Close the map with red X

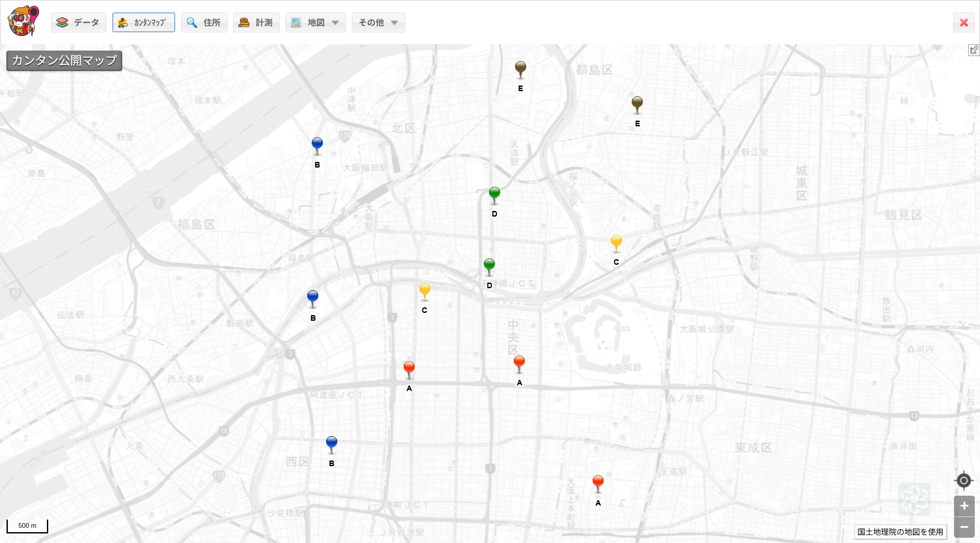pyautogui.click(x=963, y=23)
